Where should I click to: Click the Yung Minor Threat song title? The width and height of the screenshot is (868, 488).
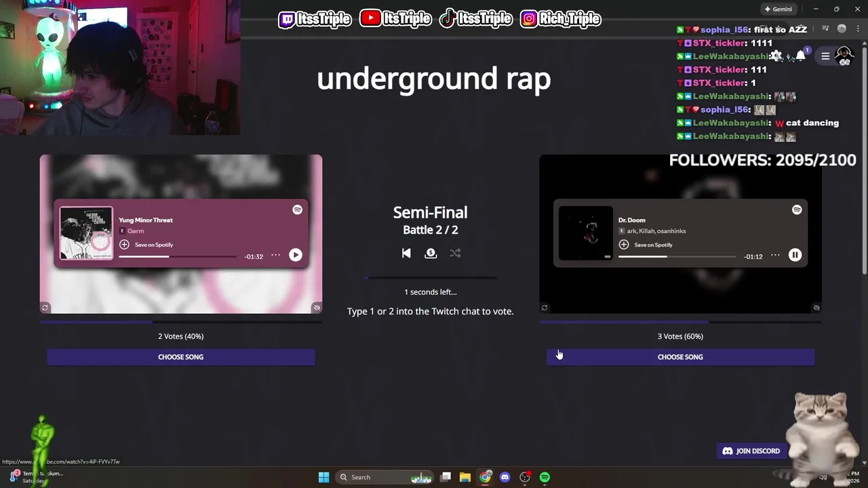146,220
